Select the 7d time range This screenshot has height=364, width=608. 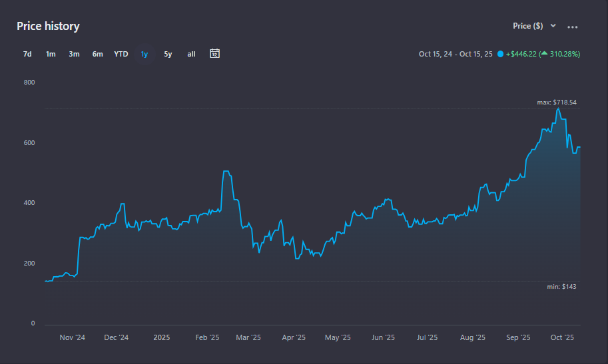click(x=27, y=54)
